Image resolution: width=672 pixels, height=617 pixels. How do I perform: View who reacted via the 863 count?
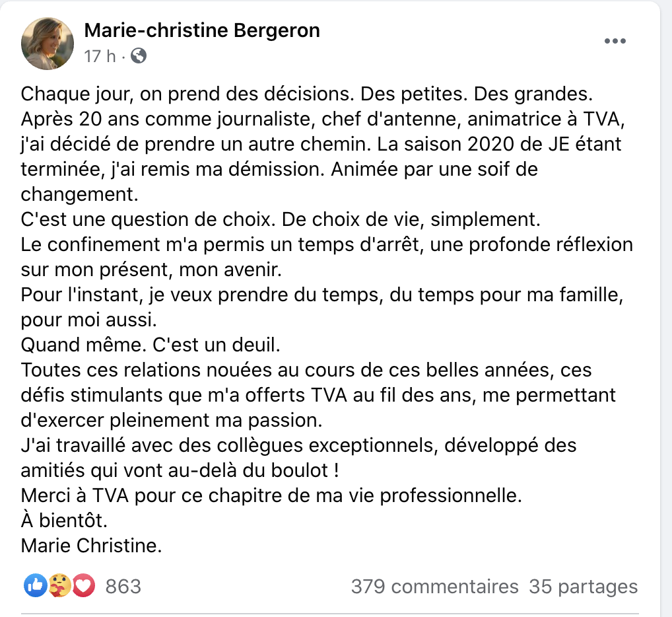pos(123,586)
